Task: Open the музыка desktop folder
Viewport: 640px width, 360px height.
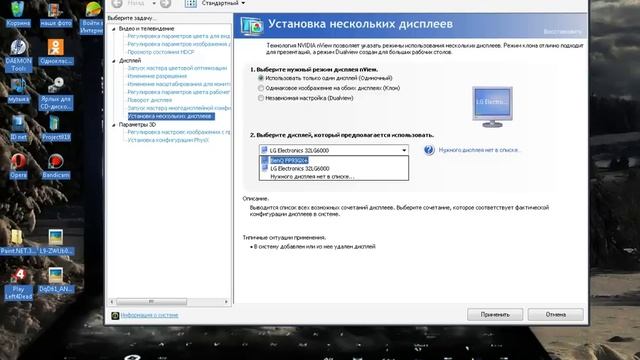Action: click(x=18, y=90)
